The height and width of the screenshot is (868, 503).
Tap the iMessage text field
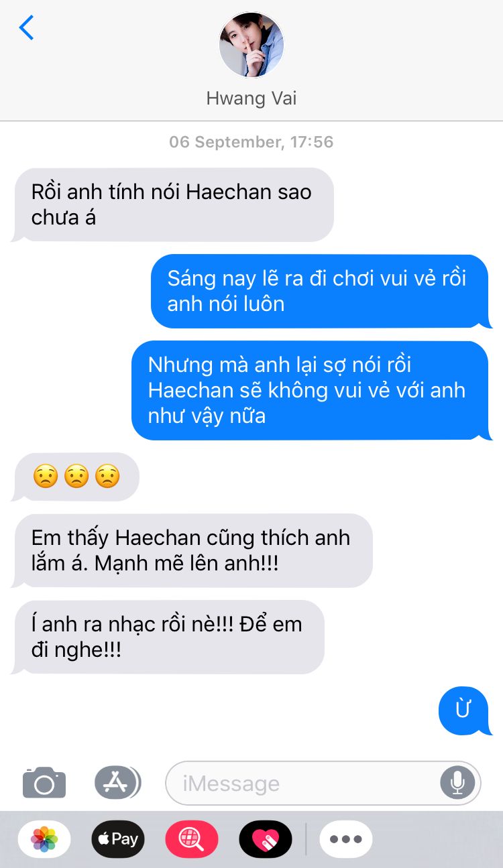[323, 782]
